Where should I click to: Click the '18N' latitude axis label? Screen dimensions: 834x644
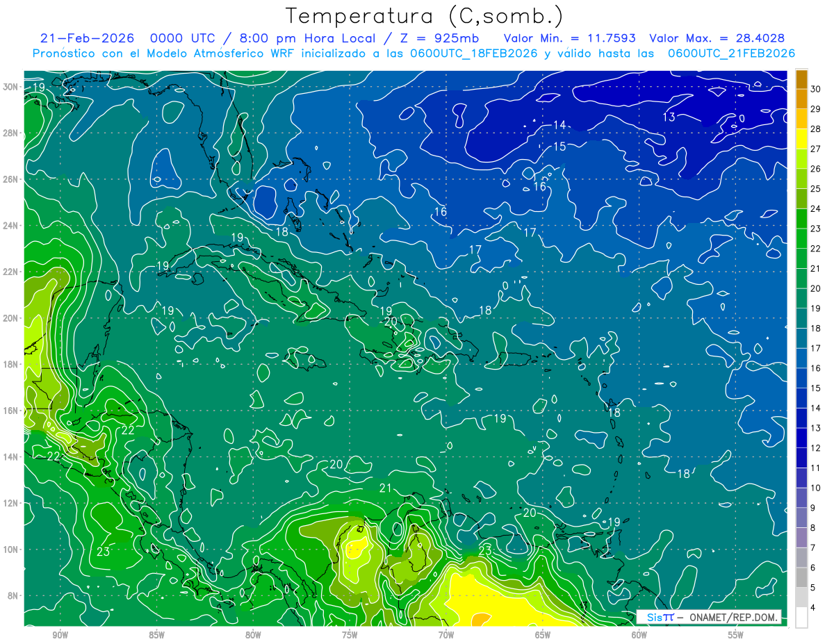(11, 364)
